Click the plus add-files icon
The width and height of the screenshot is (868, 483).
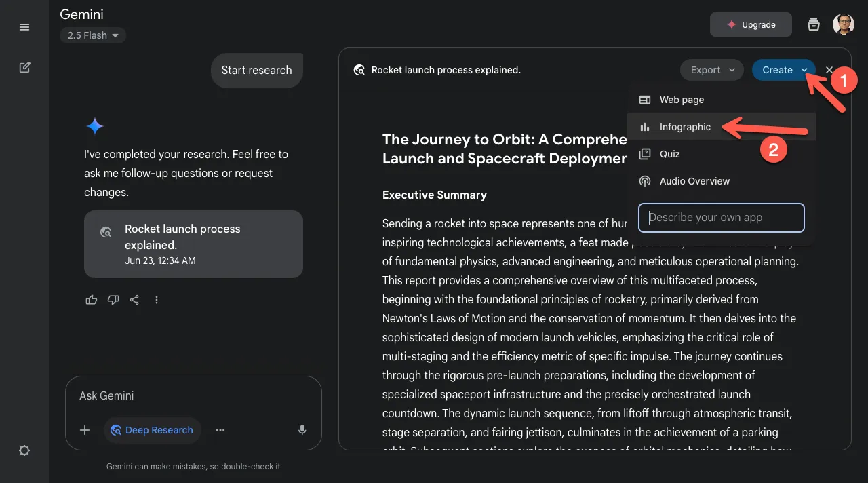(x=85, y=430)
